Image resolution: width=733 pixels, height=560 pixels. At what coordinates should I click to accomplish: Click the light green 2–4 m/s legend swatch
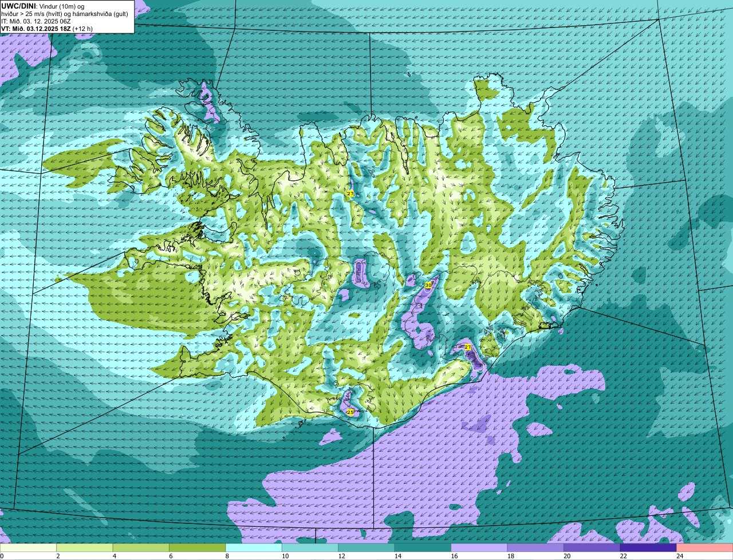pos(85,548)
